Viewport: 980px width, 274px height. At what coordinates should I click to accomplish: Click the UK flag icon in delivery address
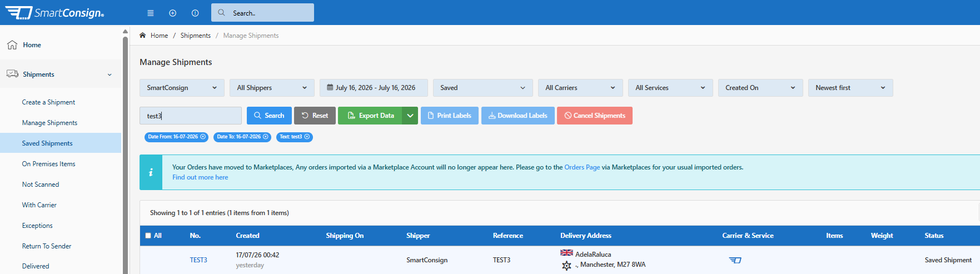566,253
